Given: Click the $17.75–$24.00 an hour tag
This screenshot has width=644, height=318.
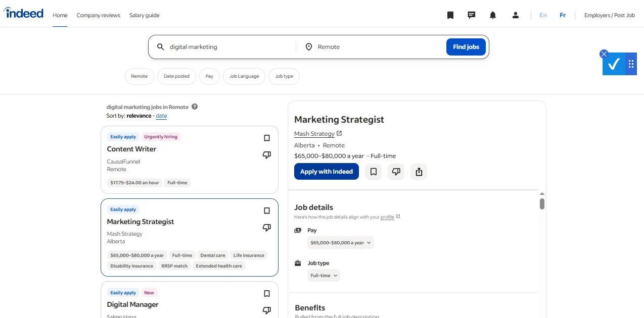Looking at the screenshot, I should click(x=134, y=183).
